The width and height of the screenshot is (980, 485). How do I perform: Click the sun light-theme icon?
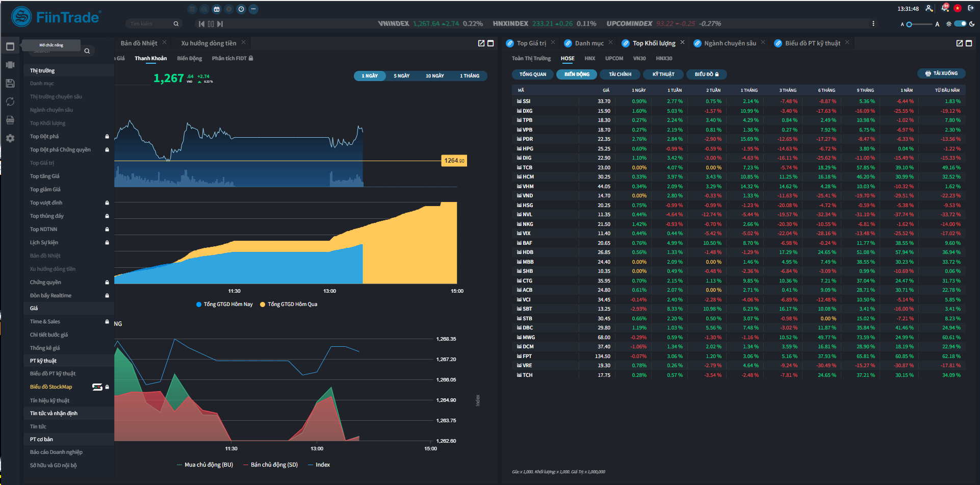[x=948, y=24]
